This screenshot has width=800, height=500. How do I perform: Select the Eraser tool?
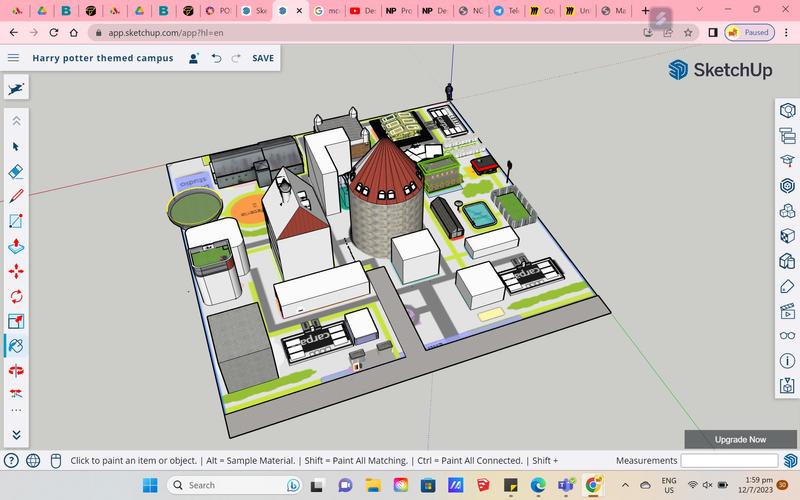(x=16, y=171)
